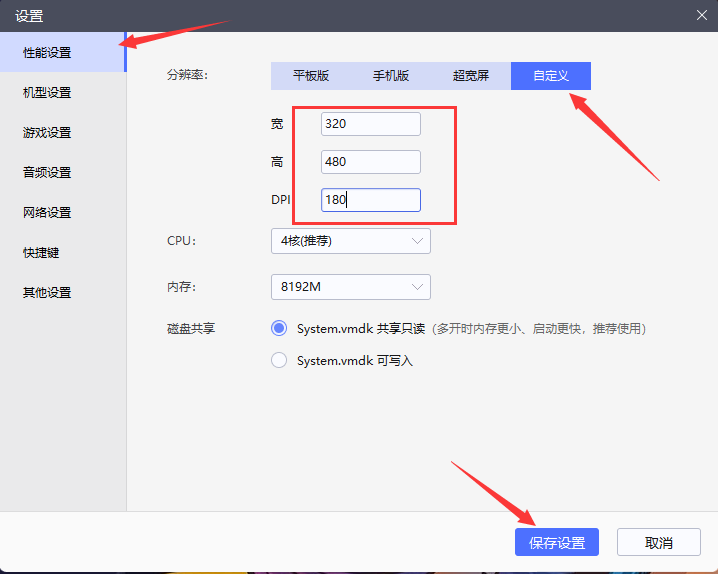Click the 宽 width input field
This screenshot has width=718, height=574.
[x=370, y=124]
